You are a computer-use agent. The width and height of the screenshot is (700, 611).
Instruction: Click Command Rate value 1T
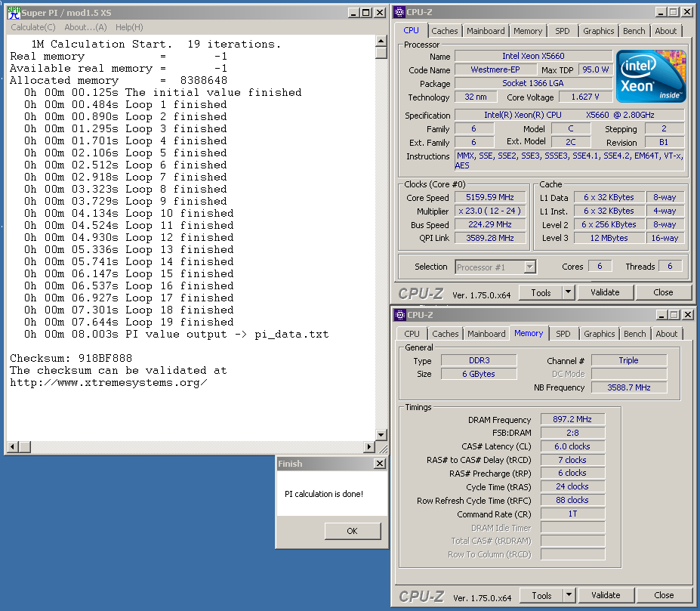pos(572,514)
